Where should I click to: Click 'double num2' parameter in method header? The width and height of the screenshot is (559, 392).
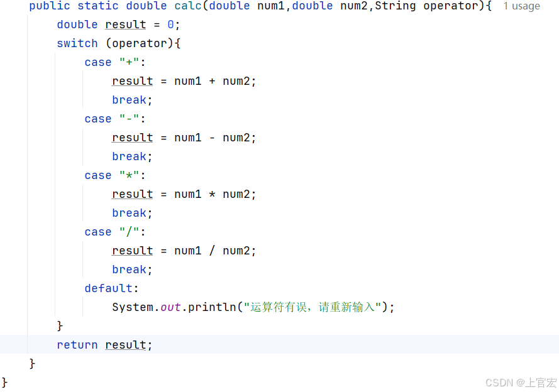tap(329, 6)
